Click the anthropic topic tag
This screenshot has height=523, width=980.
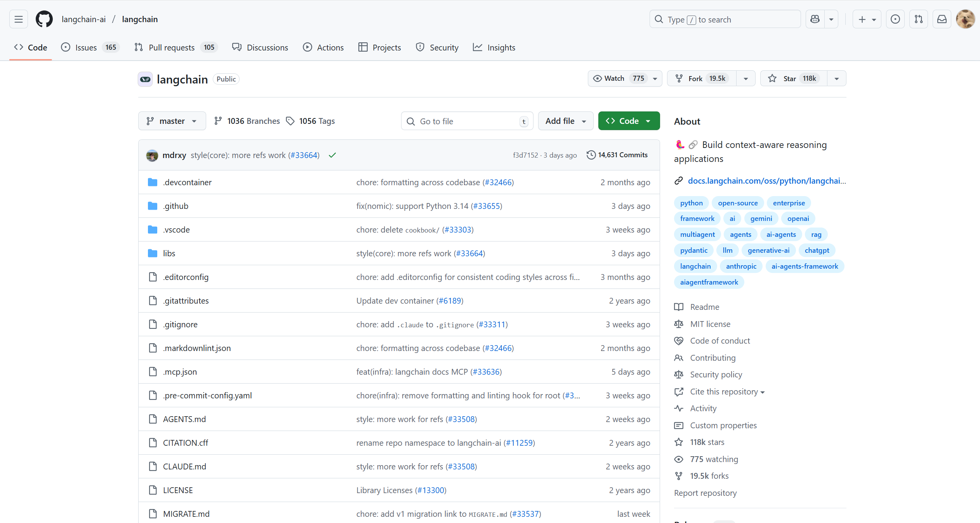(x=741, y=266)
